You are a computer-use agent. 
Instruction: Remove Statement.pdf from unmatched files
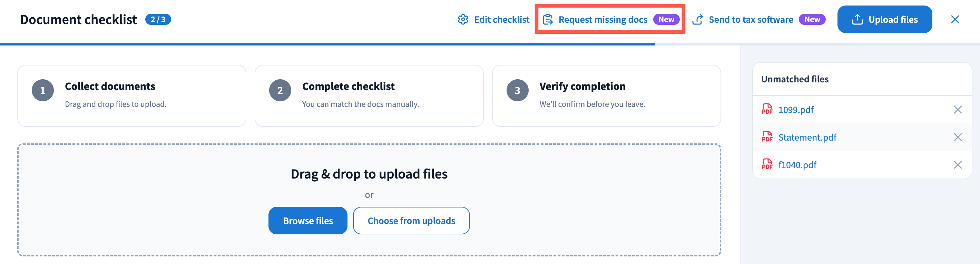click(958, 137)
